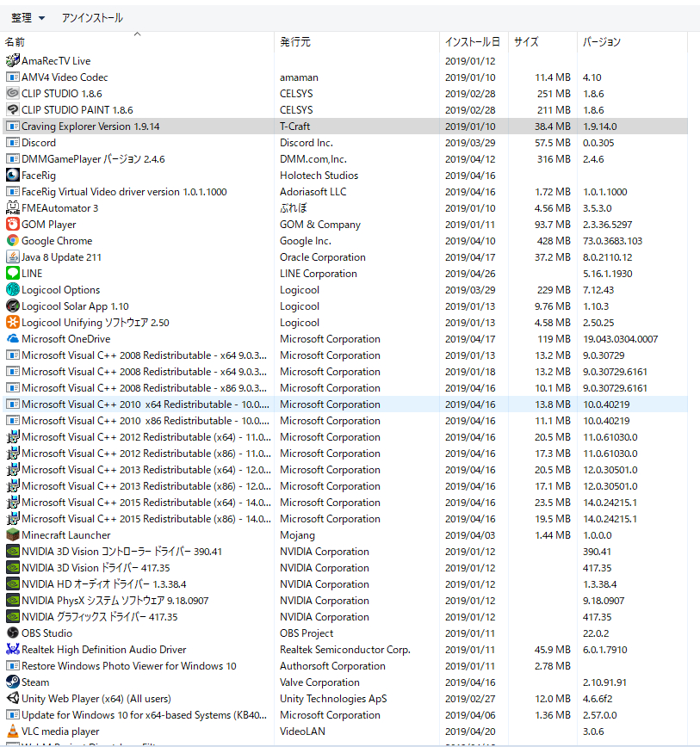
Task: Sort by the 名前 column header
Action: point(138,42)
